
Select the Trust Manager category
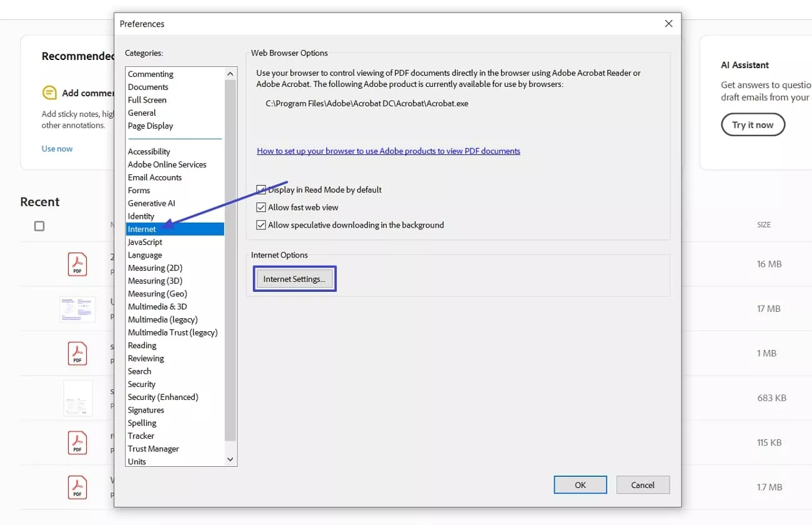(x=153, y=449)
